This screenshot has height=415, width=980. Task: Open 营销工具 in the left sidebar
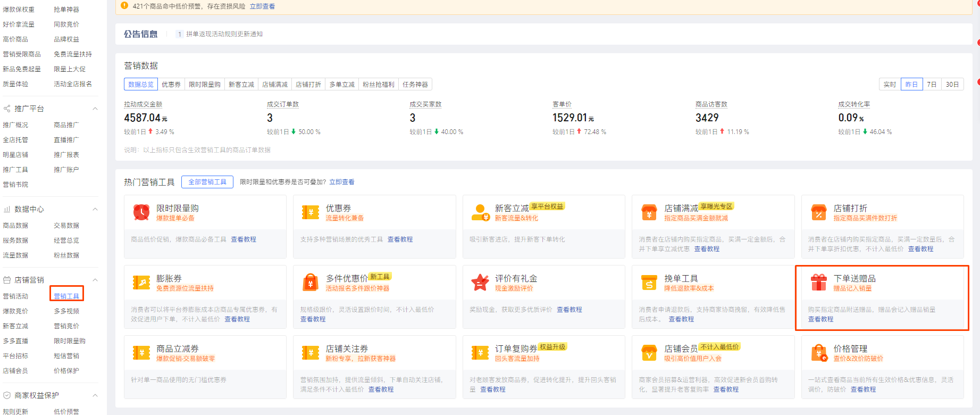click(66, 296)
